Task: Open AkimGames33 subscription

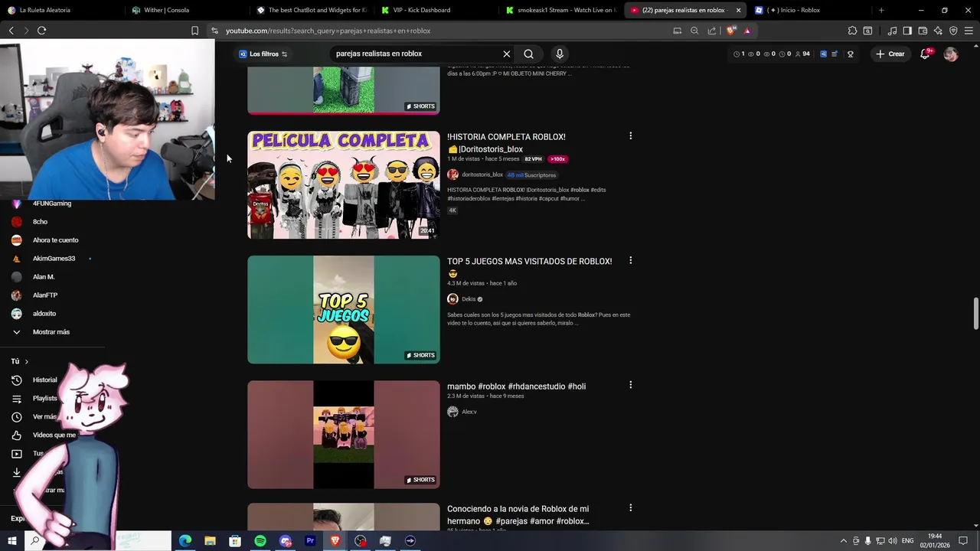Action: [54, 259]
